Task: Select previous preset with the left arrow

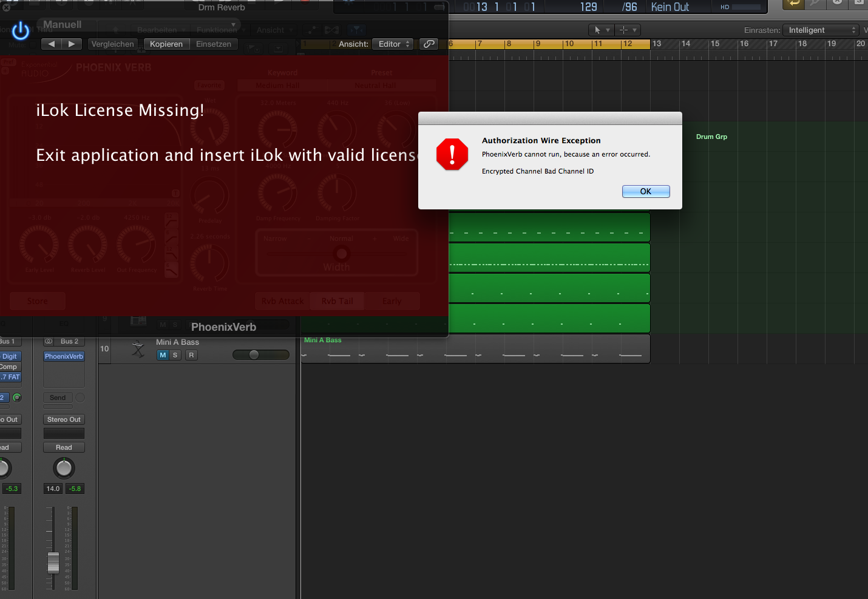Action: [x=52, y=44]
